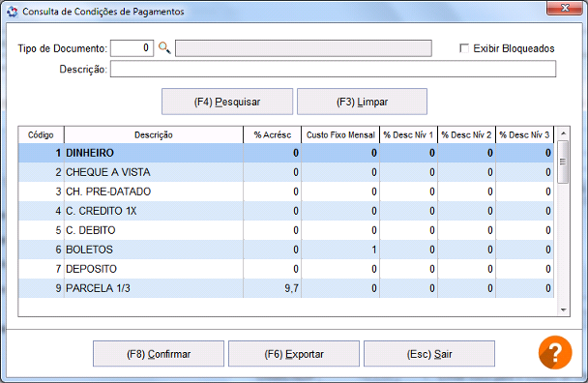Export results with (F6) Exportar button
The width and height of the screenshot is (588, 383).
[x=294, y=354]
